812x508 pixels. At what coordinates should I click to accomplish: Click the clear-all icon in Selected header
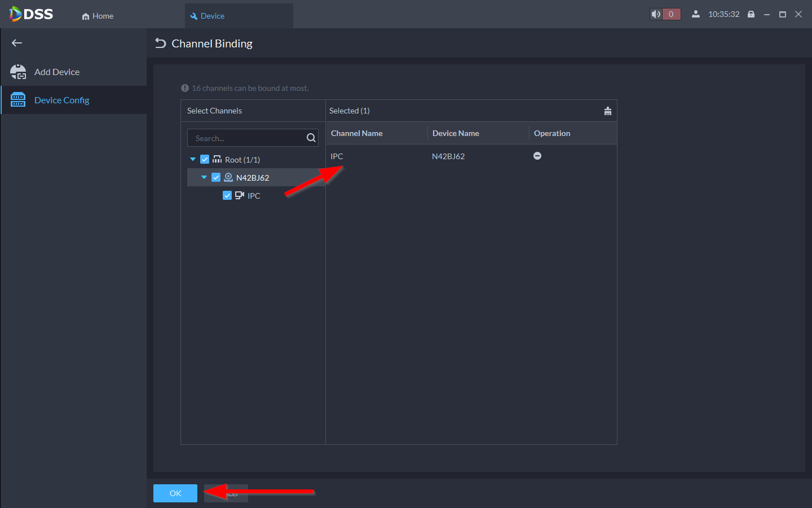click(607, 111)
